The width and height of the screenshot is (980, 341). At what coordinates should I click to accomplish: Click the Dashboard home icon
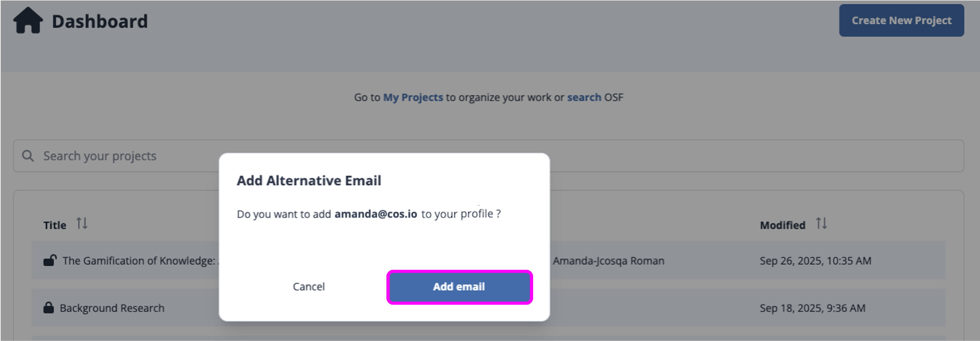click(x=28, y=21)
